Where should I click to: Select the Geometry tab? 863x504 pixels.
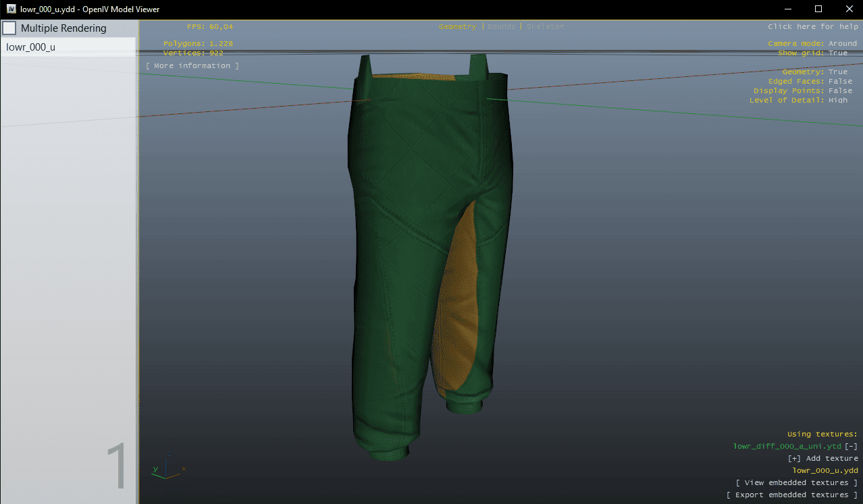tap(457, 26)
